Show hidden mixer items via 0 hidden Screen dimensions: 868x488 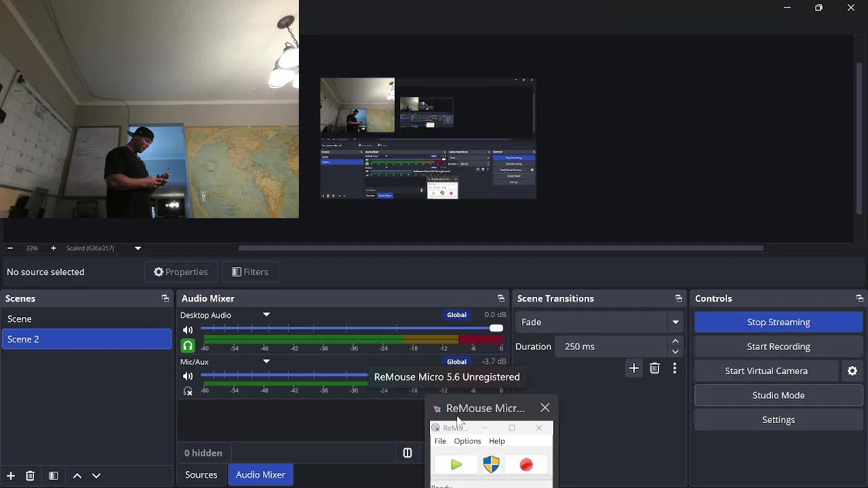[203, 453]
